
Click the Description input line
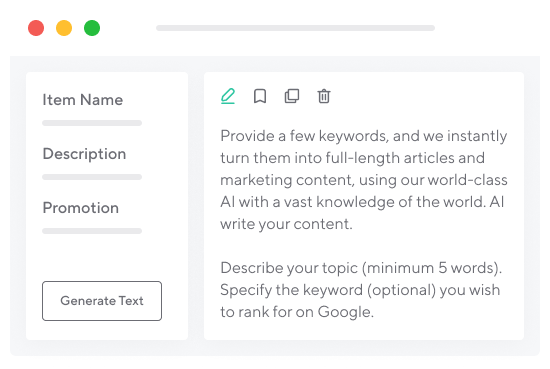(x=92, y=177)
